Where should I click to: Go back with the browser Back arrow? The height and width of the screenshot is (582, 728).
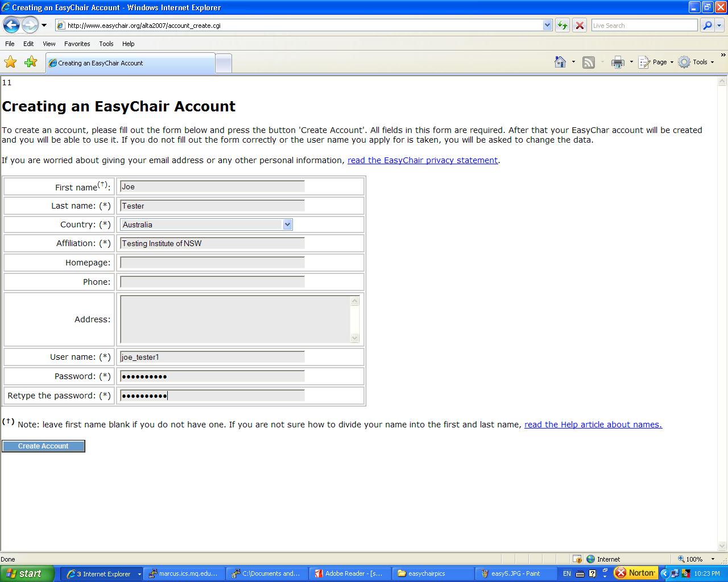(11, 25)
